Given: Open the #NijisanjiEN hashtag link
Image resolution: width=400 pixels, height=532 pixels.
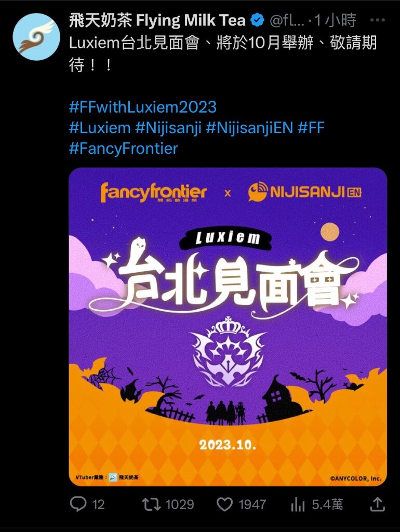Looking at the screenshot, I should click(x=249, y=128).
